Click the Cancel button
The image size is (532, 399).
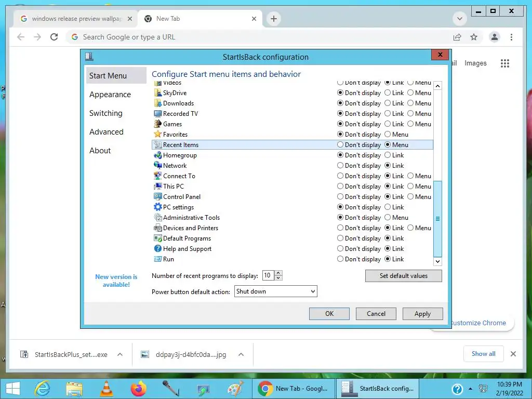376,314
